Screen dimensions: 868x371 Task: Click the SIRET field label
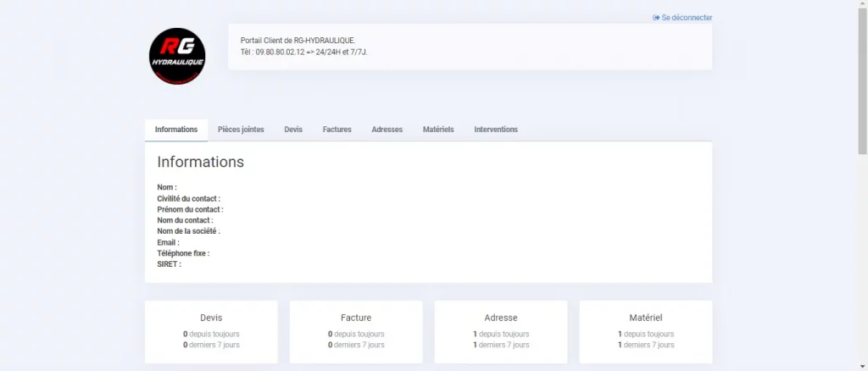point(169,264)
